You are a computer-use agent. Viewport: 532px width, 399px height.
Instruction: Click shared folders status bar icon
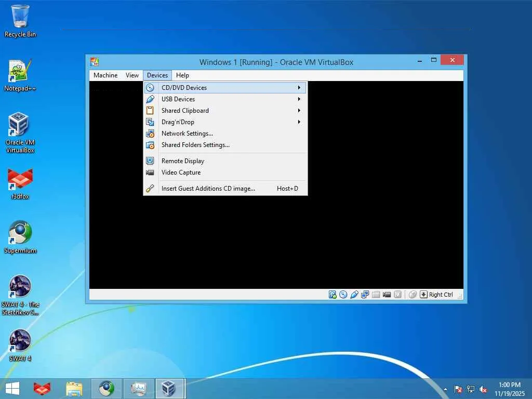pyautogui.click(x=376, y=295)
